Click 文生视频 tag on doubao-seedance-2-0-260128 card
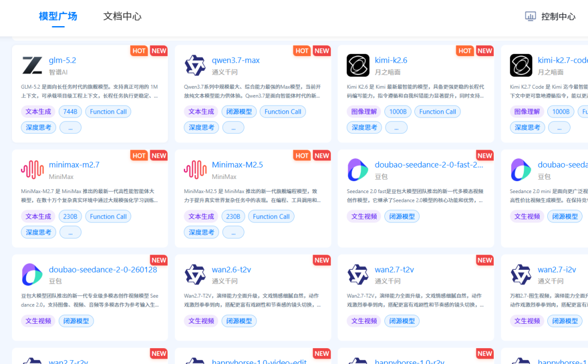The width and height of the screenshot is (588, 364). coord(38,321)
